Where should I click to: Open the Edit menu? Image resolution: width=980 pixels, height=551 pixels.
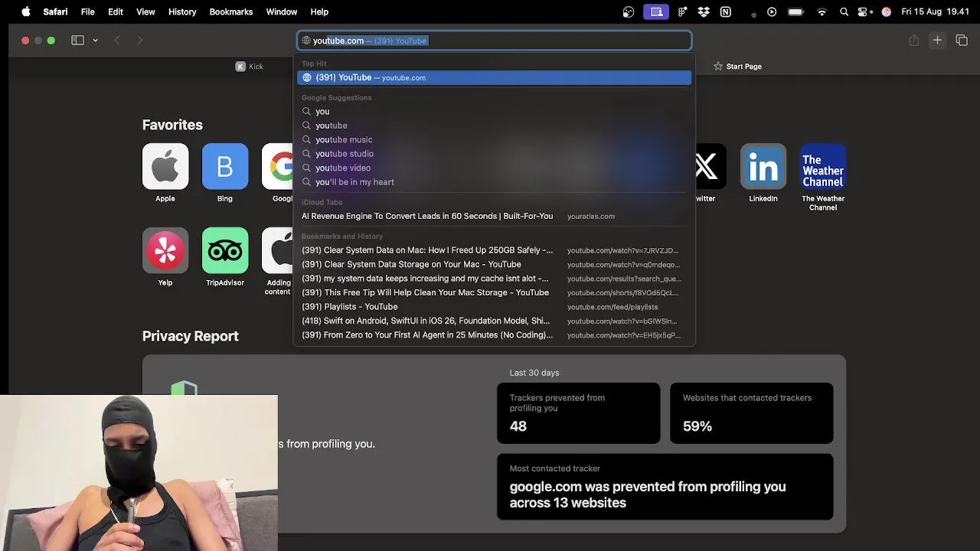(116, 11)
